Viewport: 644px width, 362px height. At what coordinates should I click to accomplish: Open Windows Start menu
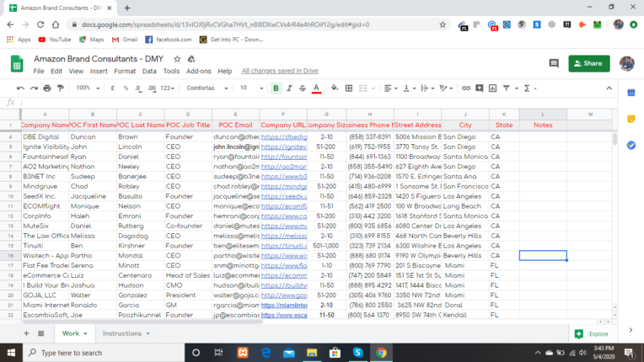point(11,353)
